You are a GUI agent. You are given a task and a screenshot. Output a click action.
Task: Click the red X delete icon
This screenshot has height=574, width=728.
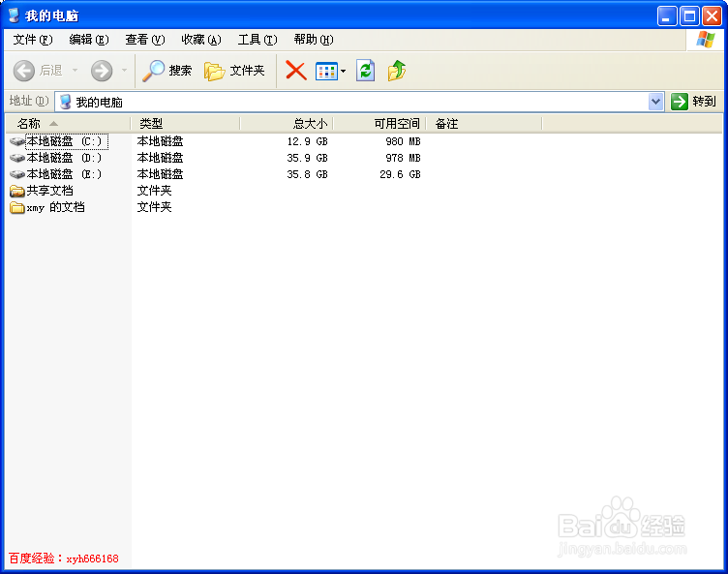click(x=296, y=71)
